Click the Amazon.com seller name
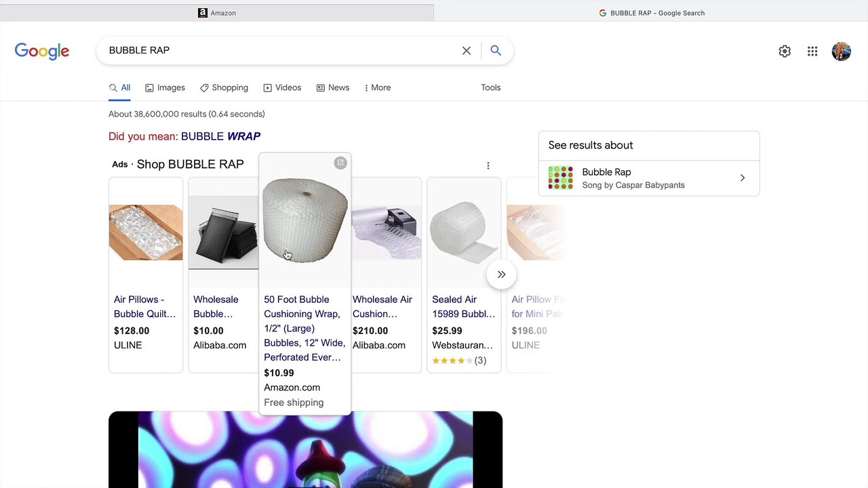 tap(292, 388)
